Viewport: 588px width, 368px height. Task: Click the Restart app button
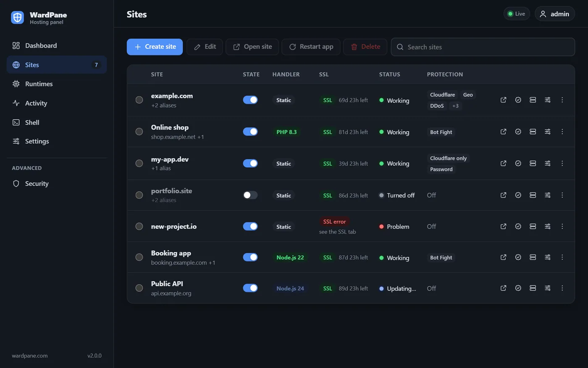pyautogui.click(x=311, y=47)
